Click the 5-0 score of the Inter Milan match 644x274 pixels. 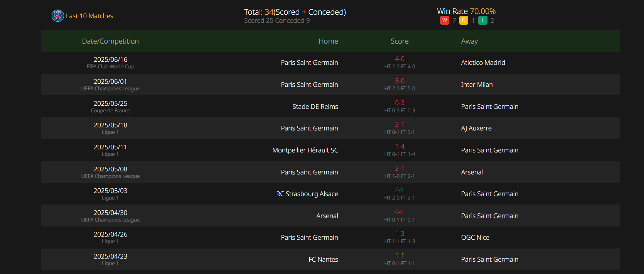click(x=400, y=81)
